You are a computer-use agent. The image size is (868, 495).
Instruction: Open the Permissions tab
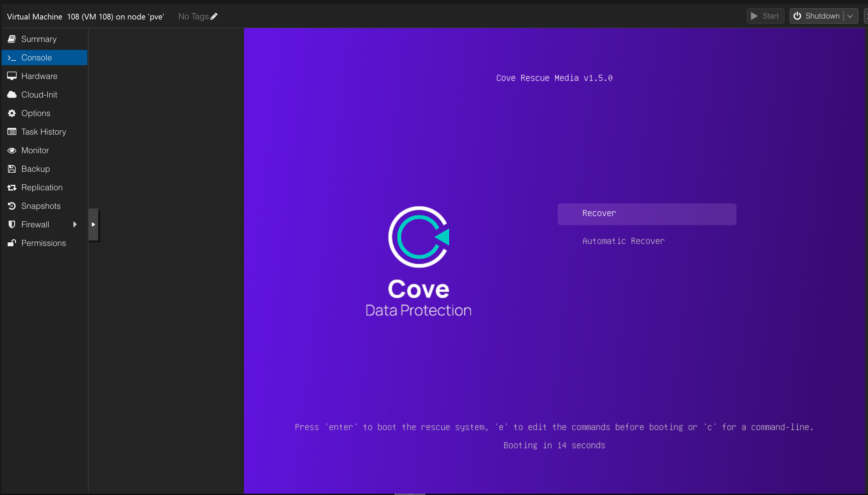tap(44, 243)
